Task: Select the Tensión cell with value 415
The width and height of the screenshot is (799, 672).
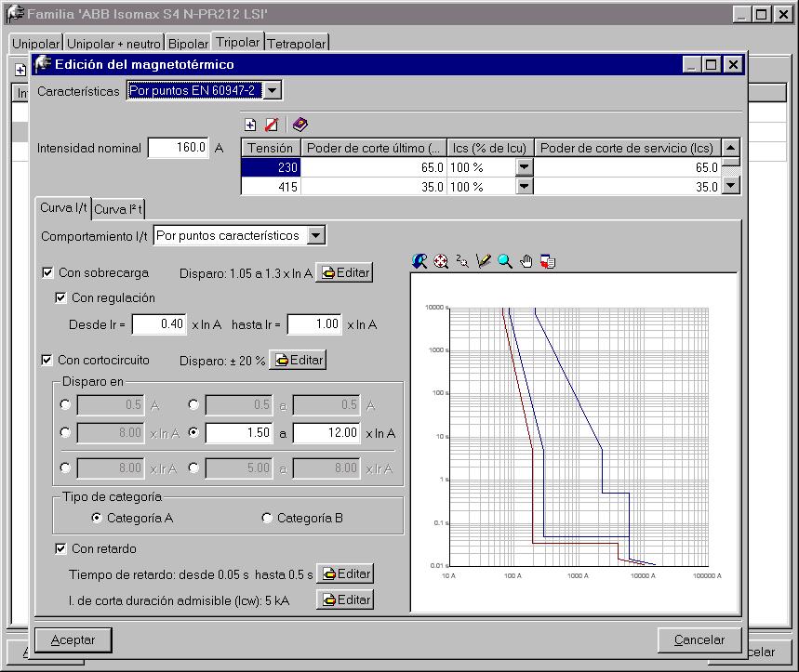Action: [x=271, y=187]
